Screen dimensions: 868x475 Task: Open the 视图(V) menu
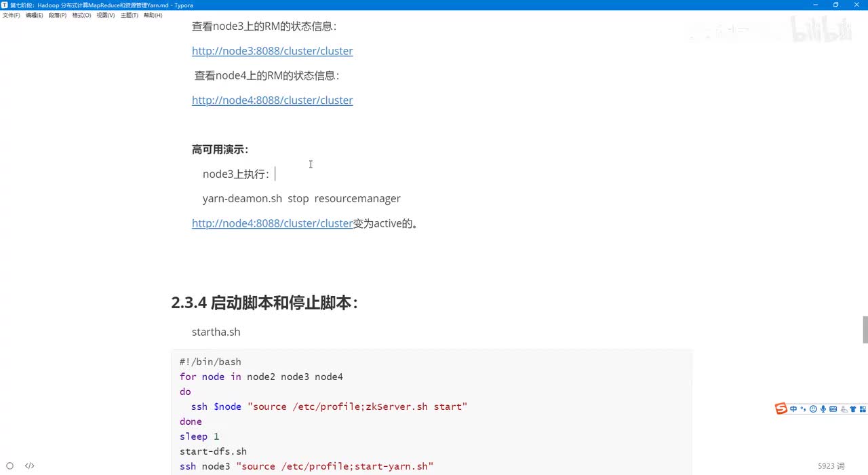coord(106,15)
